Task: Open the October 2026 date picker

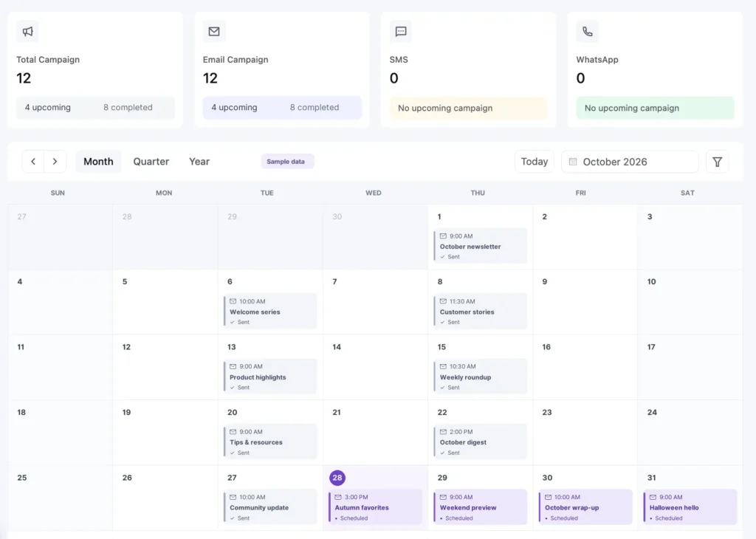Action: pyautogui.click(x=630, y=162)
